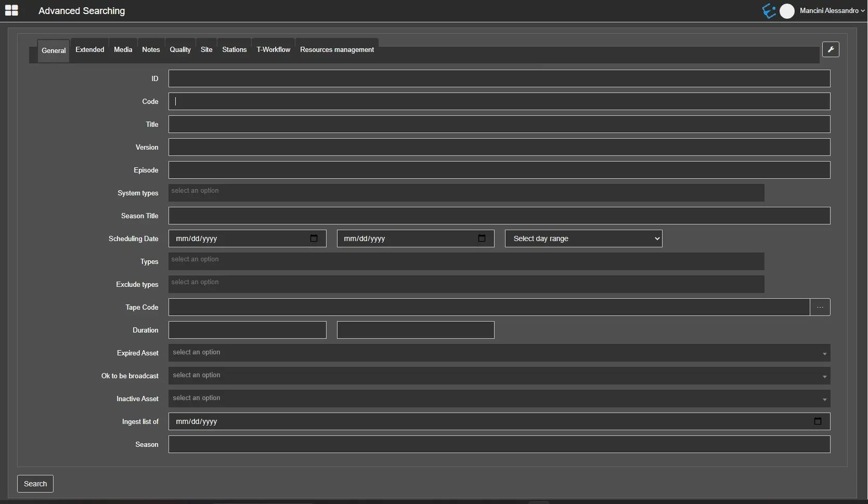Click the Title input field
The image size is (868, 504).
pos(499,124)
